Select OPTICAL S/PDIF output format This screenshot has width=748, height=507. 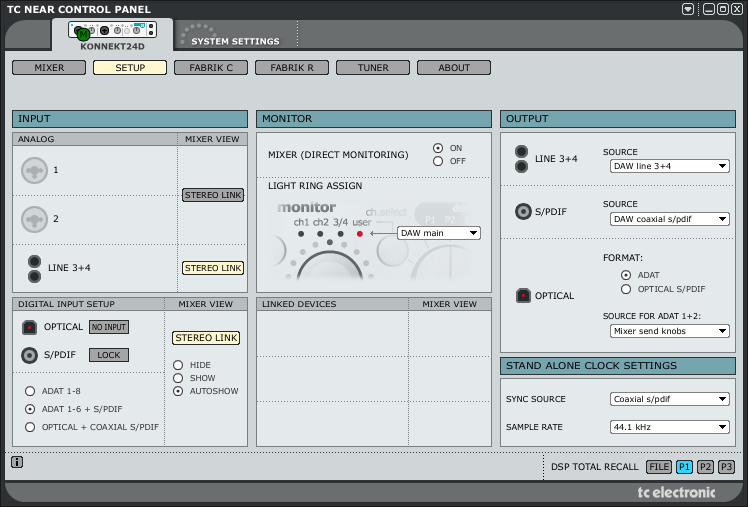pos(626,289)
